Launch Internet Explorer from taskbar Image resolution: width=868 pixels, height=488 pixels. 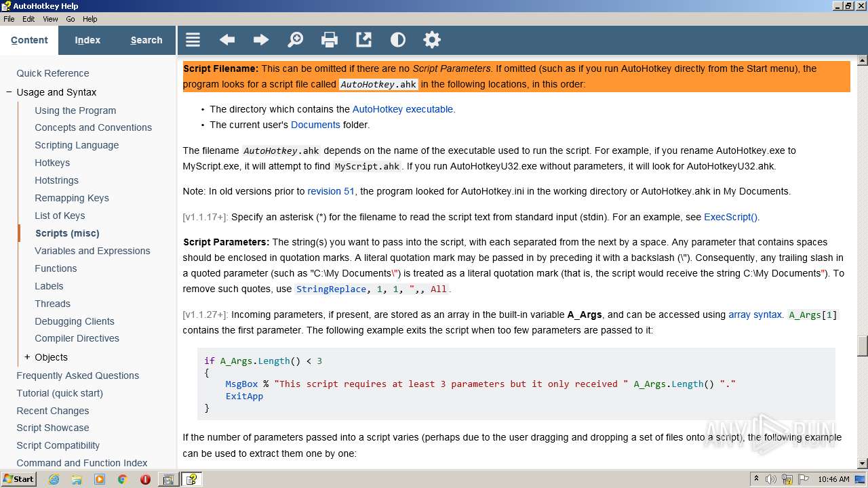pos(54,479)
